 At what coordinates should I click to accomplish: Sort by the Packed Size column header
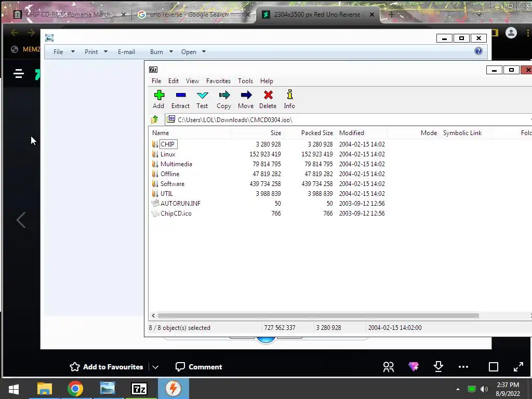click(310, 132)
